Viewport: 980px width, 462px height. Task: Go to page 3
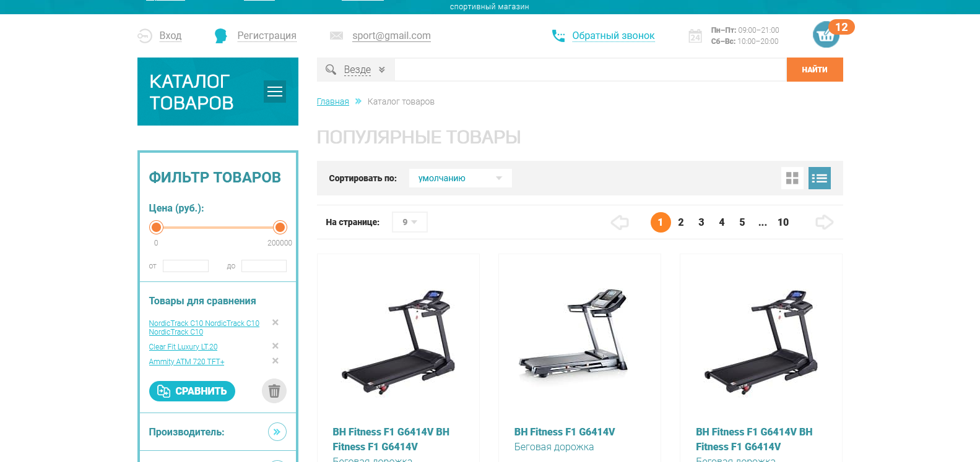(701, 222)
